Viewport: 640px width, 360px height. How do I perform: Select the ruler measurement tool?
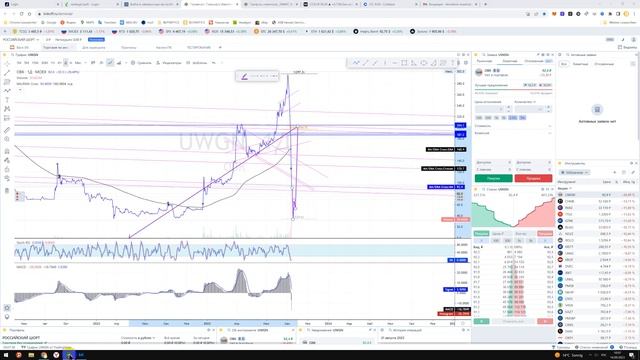7,130
